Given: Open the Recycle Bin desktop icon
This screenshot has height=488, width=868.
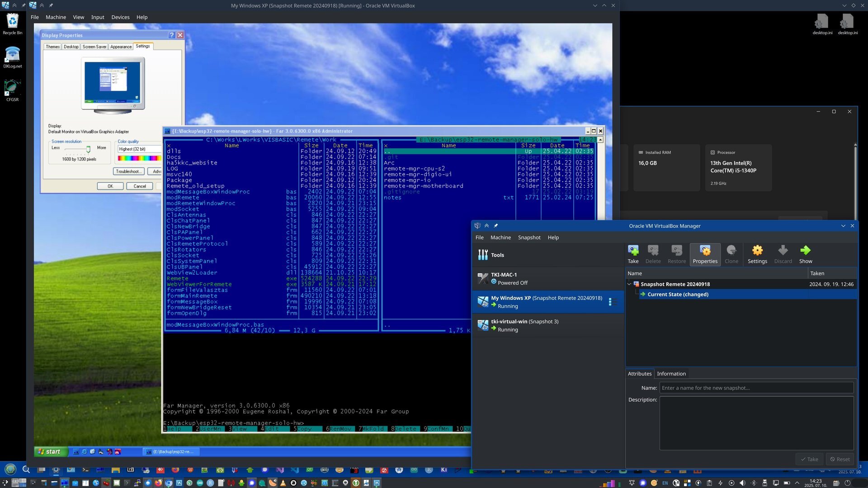Looking at the screenshot, I should click(x=12, y=22).
